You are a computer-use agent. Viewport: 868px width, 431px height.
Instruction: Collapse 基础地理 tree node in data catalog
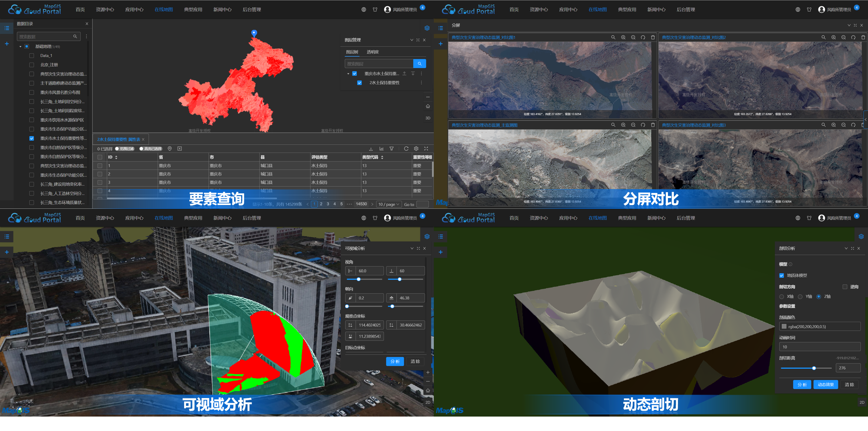click(x=20, y=47)
